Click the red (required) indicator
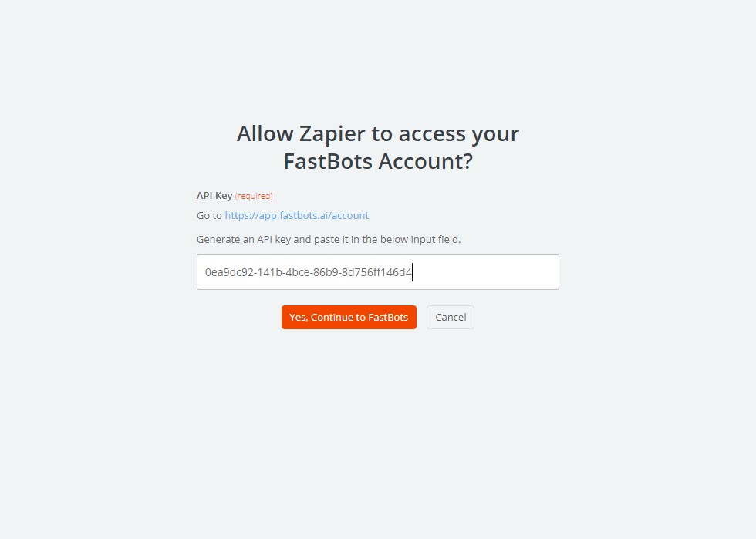This screenshot has width=756, height=539. 257,195
